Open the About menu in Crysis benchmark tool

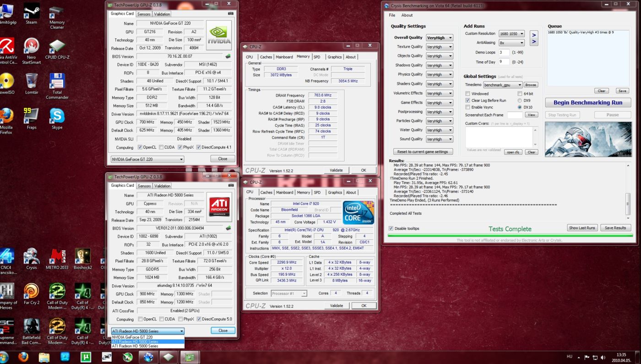coord(407,15)
